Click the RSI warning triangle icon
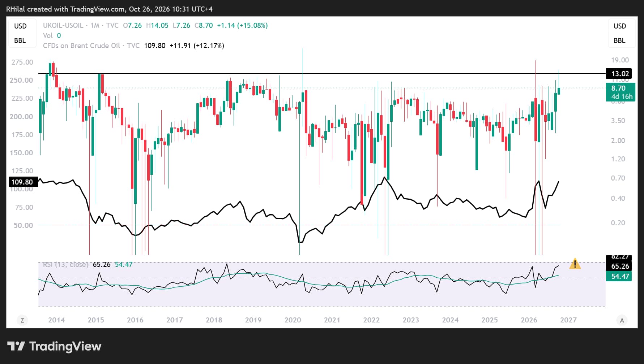 click(x=575, y=264)
